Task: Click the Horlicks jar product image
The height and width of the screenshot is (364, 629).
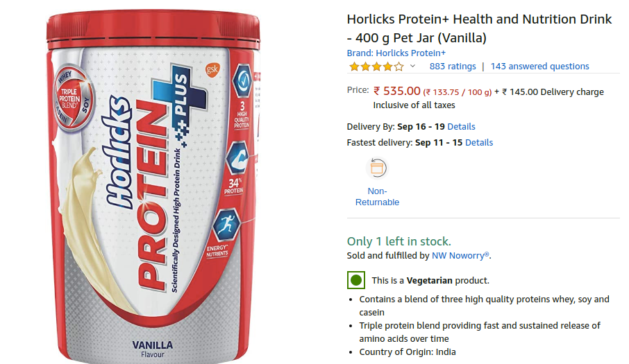Action: click(153, 187)
